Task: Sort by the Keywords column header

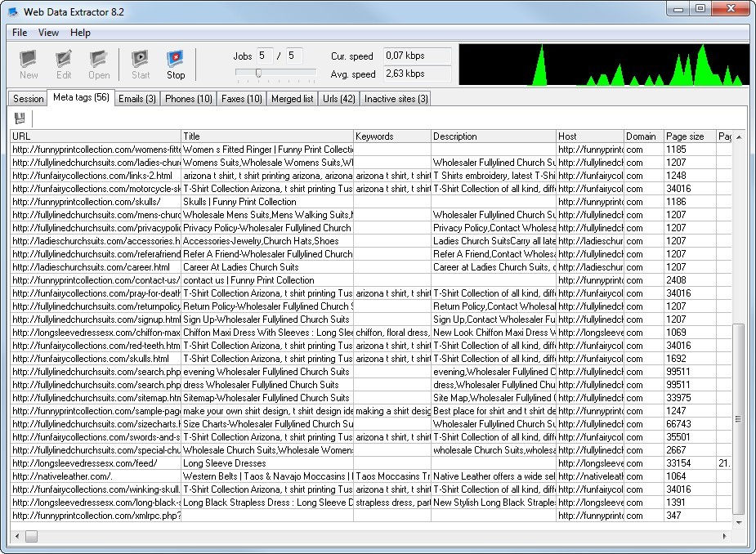Action: pyautogui.click(x=392, y=136)
